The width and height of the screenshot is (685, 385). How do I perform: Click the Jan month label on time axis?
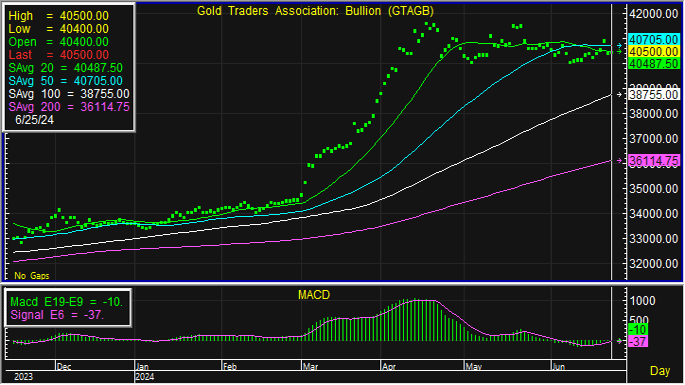point(142,367)
